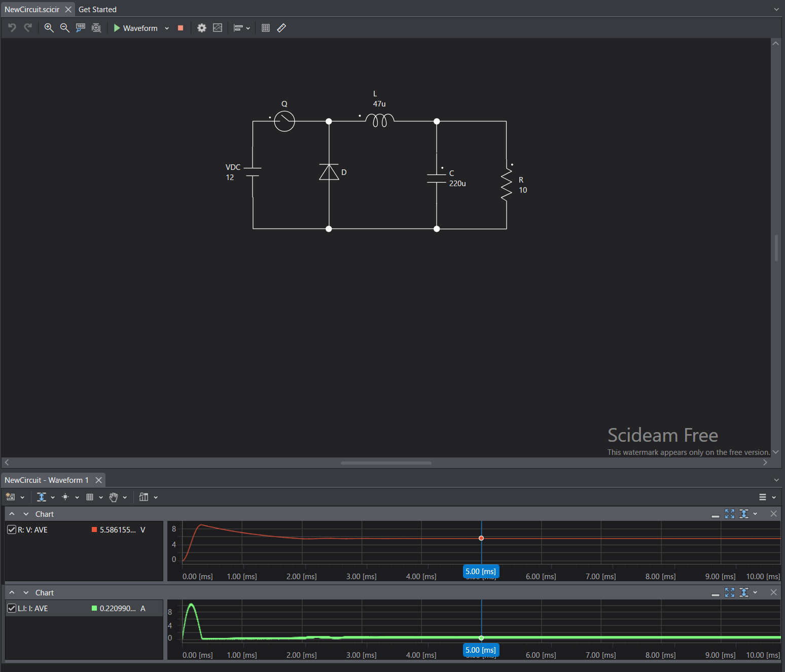This screenshot has width=785, height=672.
Task: Close the Waveform 1 tab
Action: point(99,480)
